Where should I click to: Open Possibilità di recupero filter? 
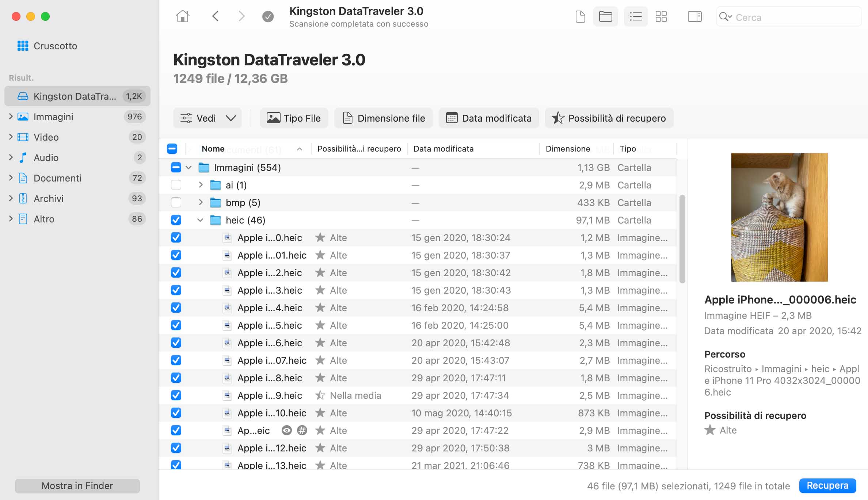609,118
